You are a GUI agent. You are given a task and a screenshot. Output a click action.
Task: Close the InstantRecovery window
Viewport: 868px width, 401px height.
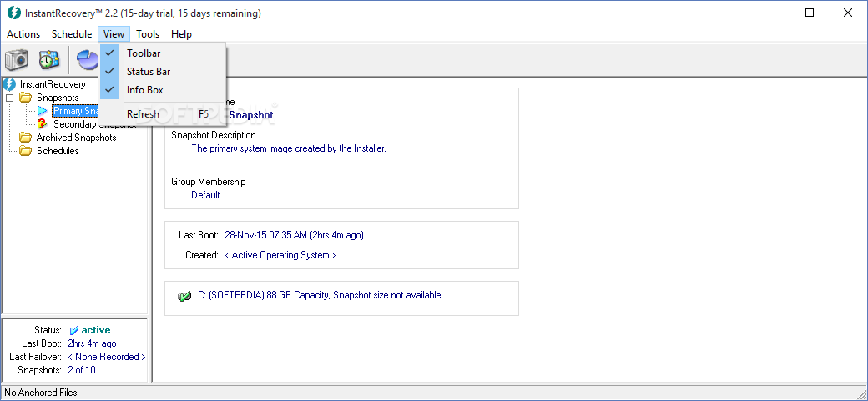pyautogui.click(x=847, y=13)
